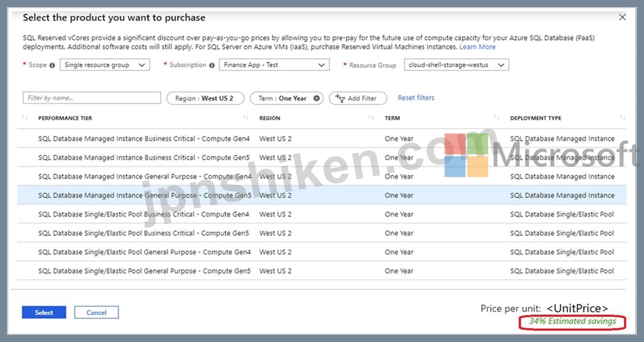Click the Scope info icon
The width and height of the screenshot is (644, 342).
(x=52, y=65)
